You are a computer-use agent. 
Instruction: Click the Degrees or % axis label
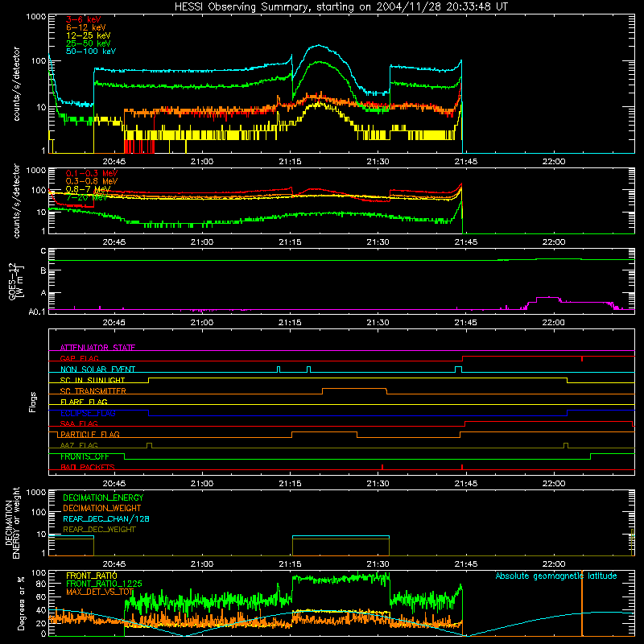[21, 603]
